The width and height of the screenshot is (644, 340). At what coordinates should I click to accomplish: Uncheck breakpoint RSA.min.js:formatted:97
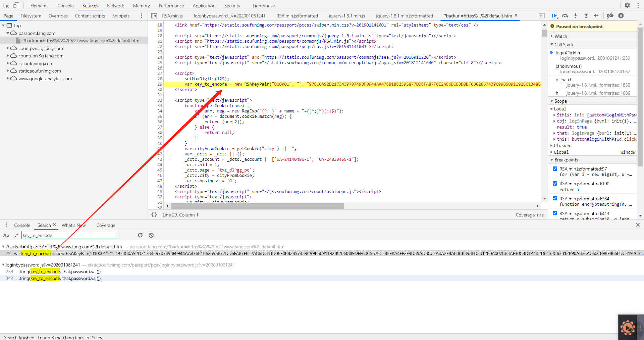tap(555, 169)
